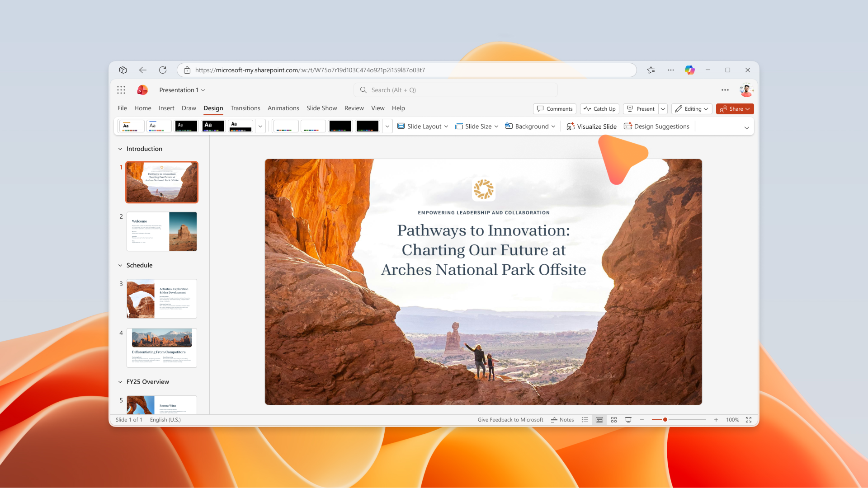Click the zoom slider handle

665,420
